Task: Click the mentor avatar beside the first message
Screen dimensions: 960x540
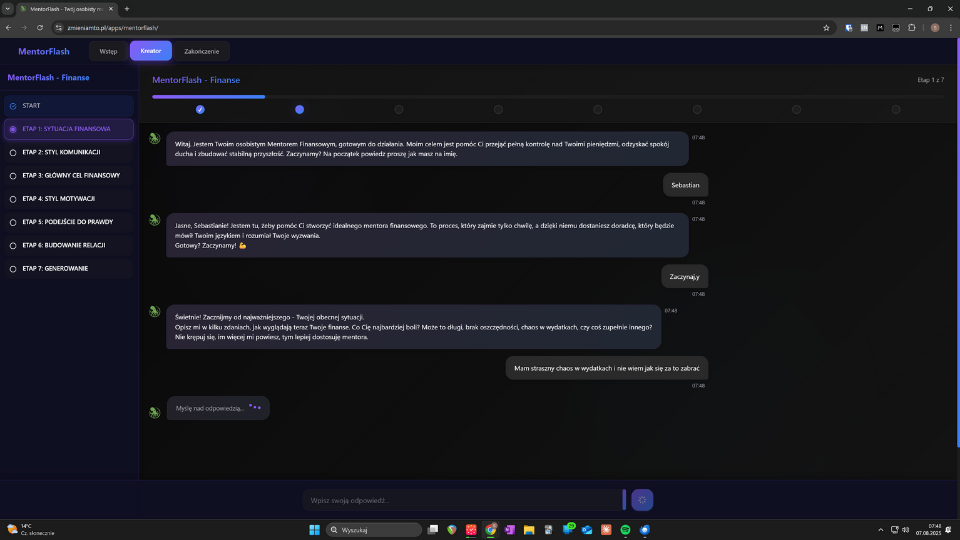Action: [155, 139]
